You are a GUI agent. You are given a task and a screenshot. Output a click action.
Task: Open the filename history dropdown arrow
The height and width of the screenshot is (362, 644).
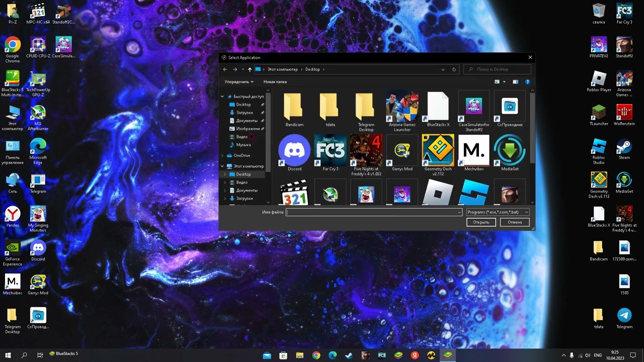(x=459, y=212)
